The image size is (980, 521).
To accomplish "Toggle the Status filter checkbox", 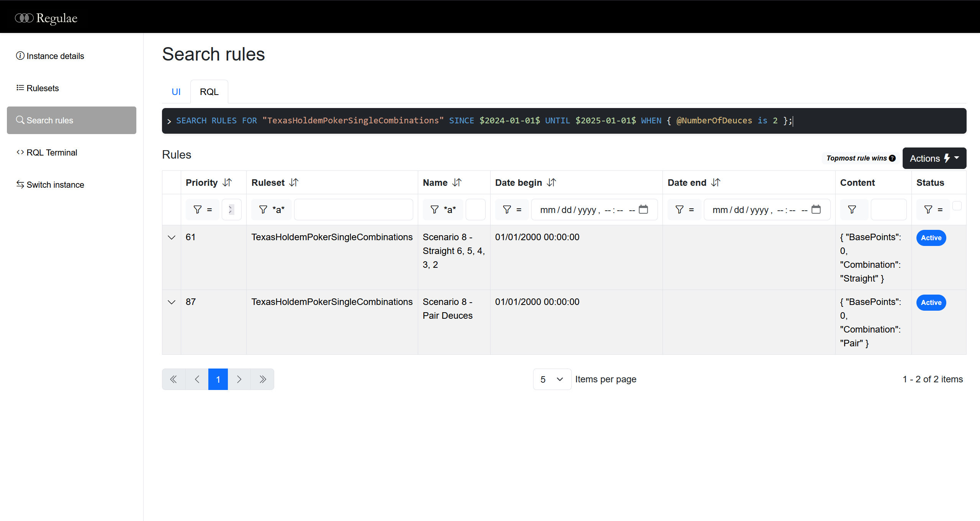I will 957,206.
